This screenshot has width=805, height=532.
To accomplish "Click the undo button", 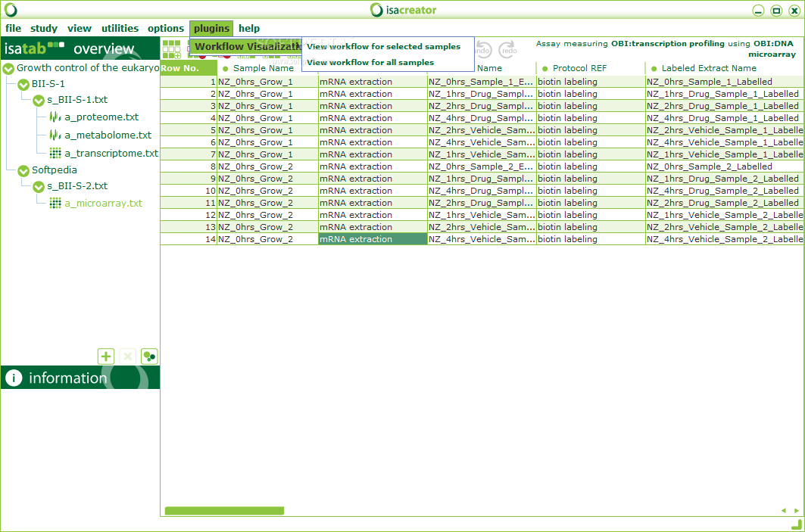I will pos(483,50).
